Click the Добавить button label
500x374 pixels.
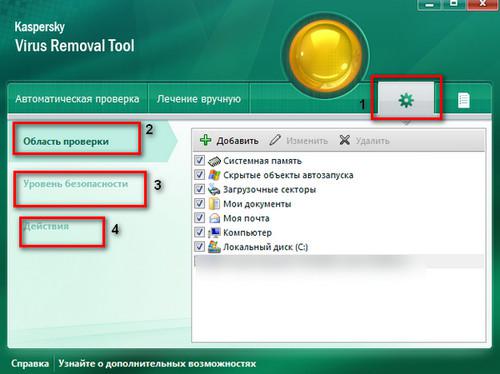(x=237, y=141)
